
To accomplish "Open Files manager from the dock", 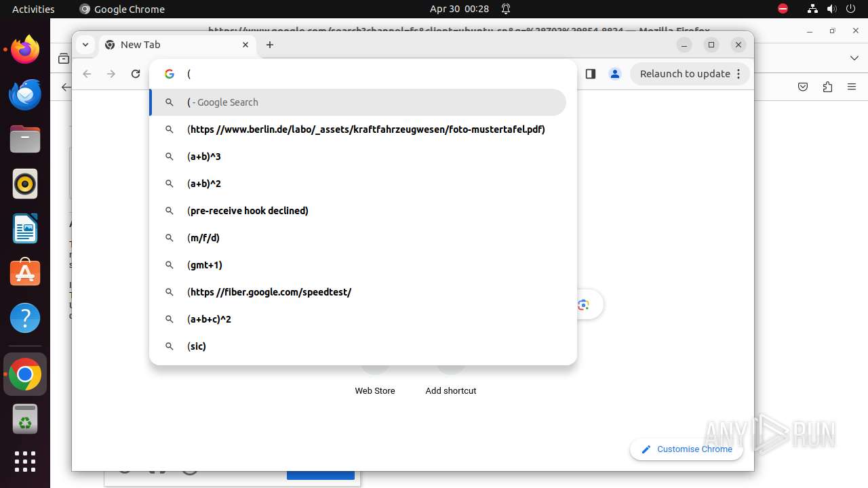I will coord(25,140).
